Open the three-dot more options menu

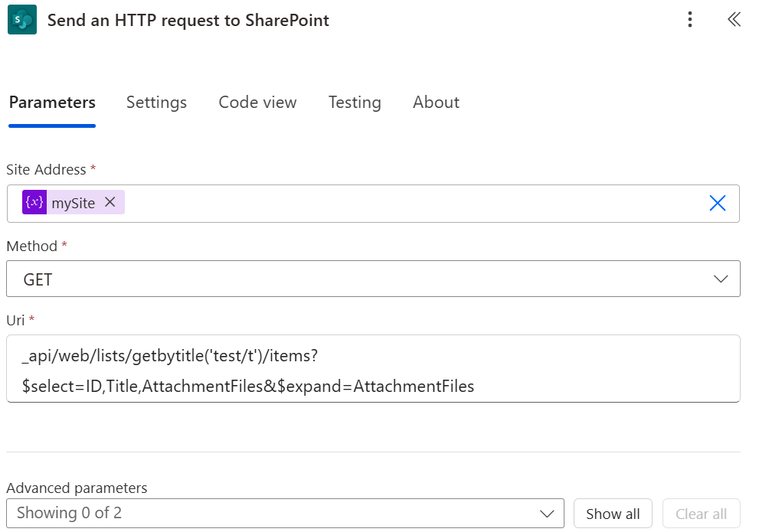(x=690, y=20)
